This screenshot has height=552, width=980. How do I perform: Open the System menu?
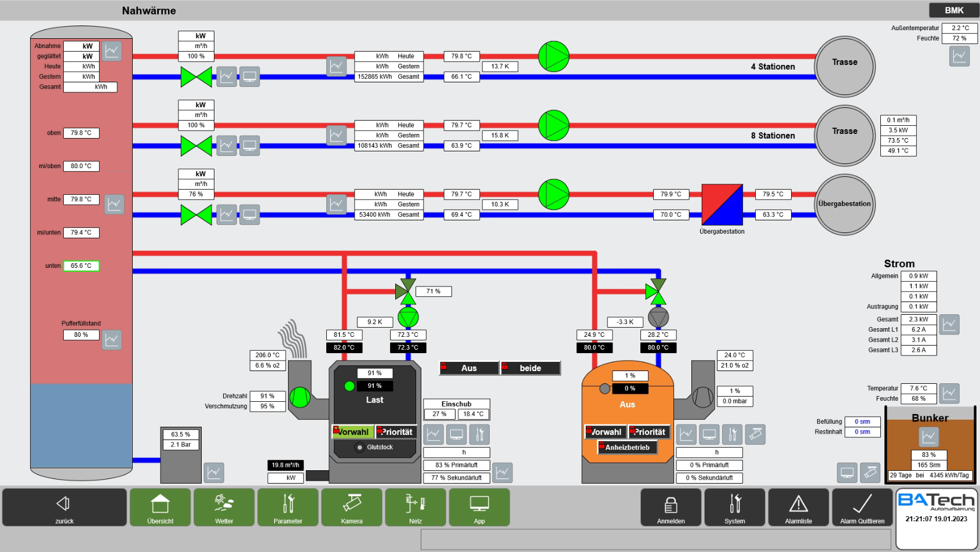734,507
